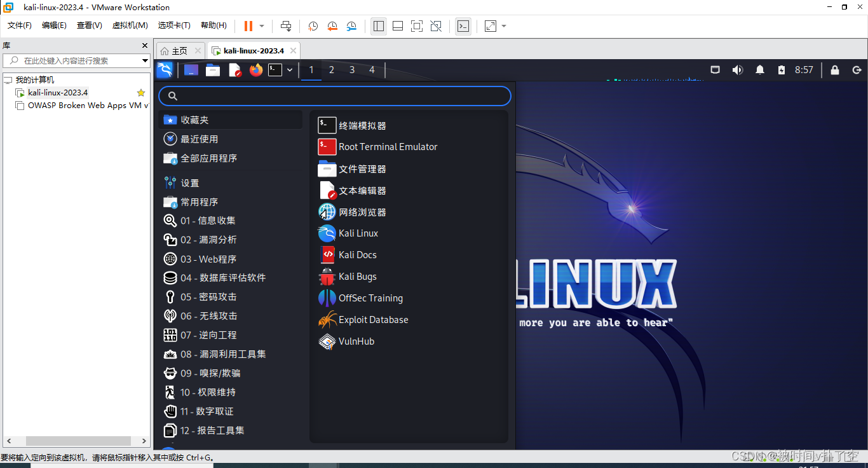This screenshot has height=468, width=868.
Task: Click Send Ctrl+Alt+Del toolbar icon
Action: click(x=286, y=26)
